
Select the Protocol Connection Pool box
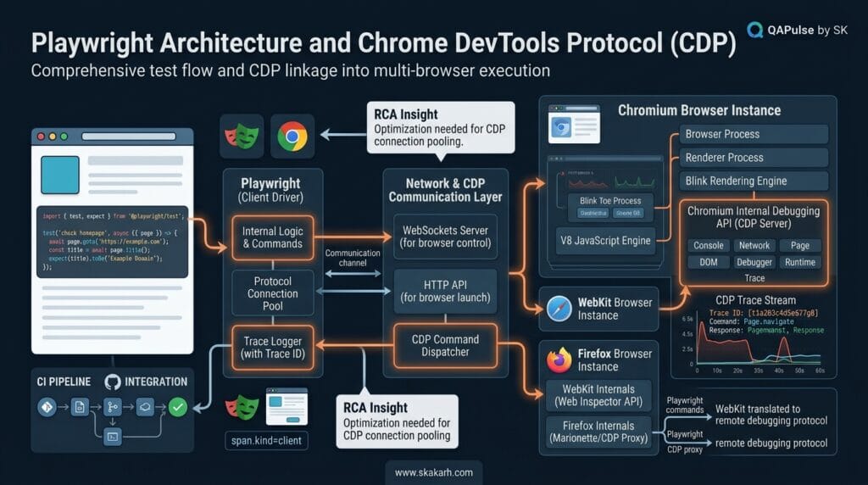coord(272,293)
